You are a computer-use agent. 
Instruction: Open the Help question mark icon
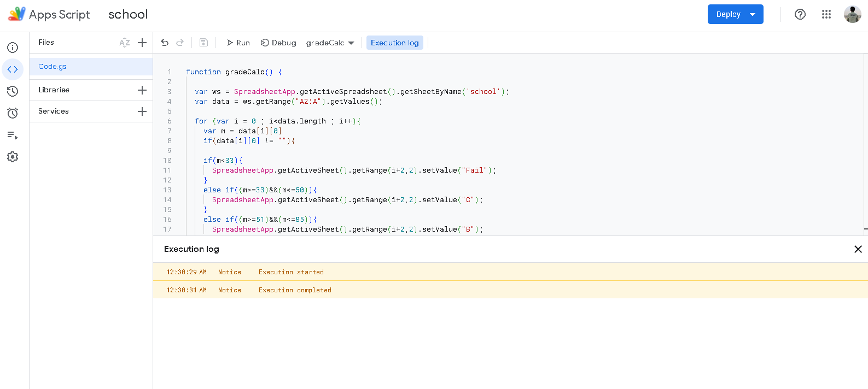pyautogui.click(x=800, y=14)
